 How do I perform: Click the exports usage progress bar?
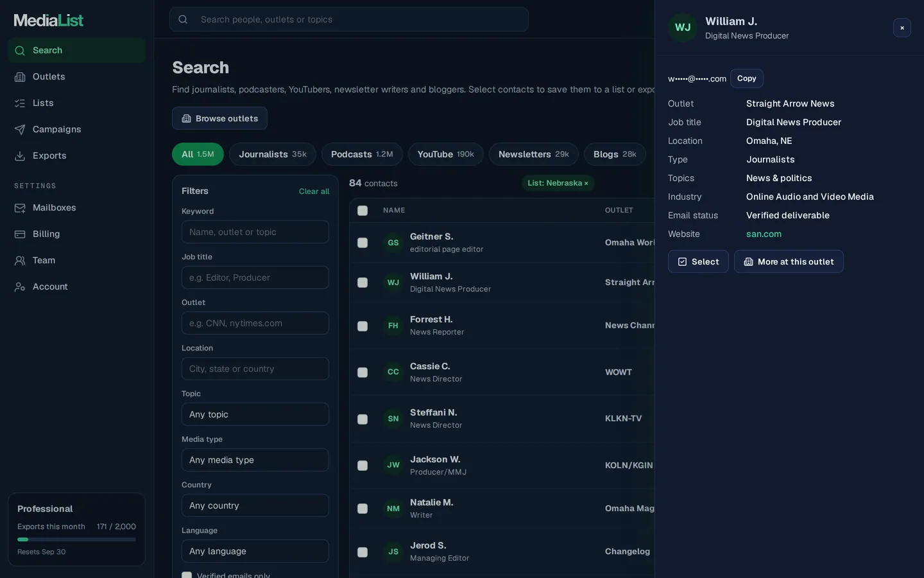76,539
